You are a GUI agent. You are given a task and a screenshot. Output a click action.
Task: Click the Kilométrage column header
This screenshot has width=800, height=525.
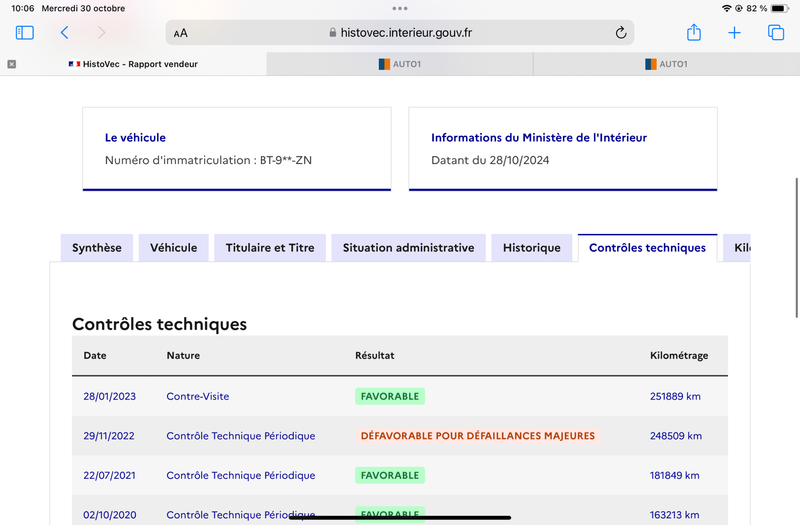[x=679, y=355]
